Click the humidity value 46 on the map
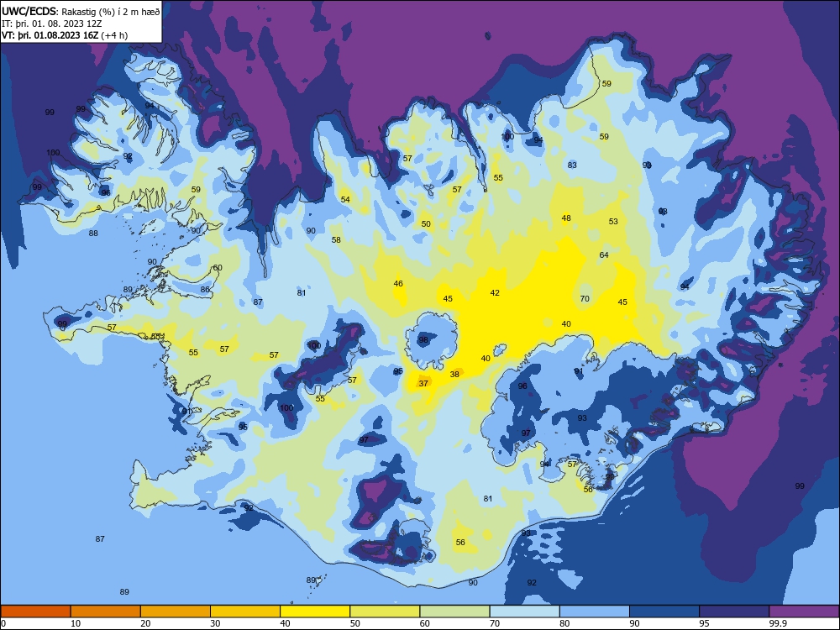Viewport: 840px width, 630px height. 398,284
